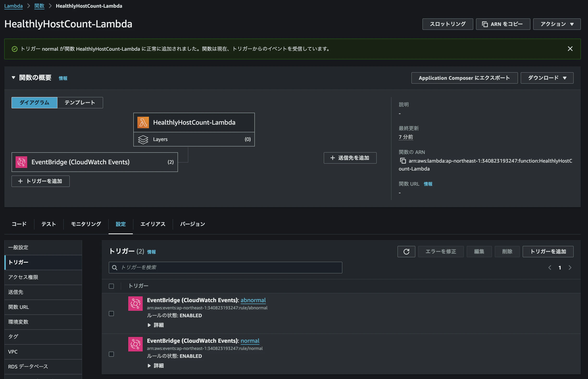Click the EventBridge icon for normal trigger
The width and height of the screenshot is (588, 379).
[135, 344]
